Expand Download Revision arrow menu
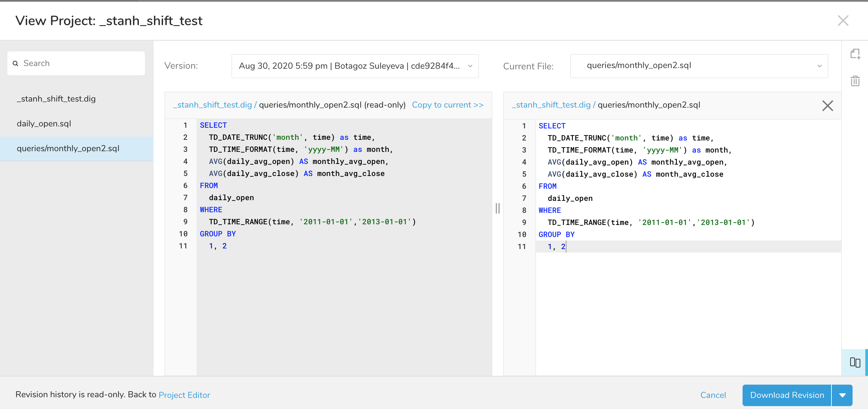The image size is (868, 409). (842, 395)
